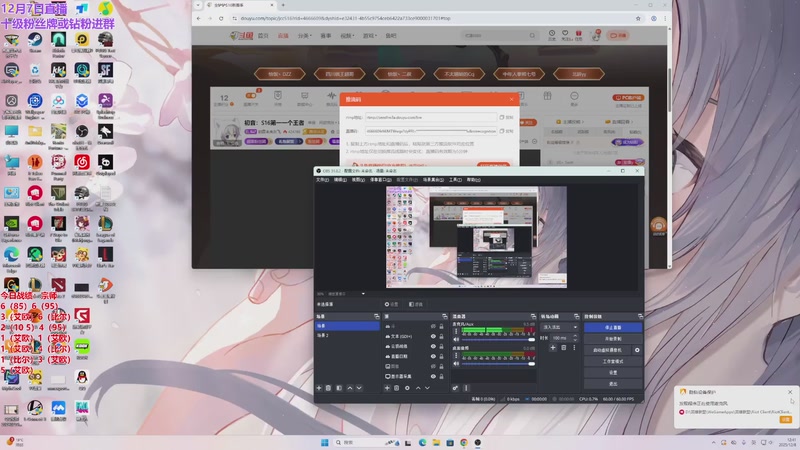The height and width of the screenshot is (450, 800).
Task: Toggle lock on 图像 source
Action: 441,366
